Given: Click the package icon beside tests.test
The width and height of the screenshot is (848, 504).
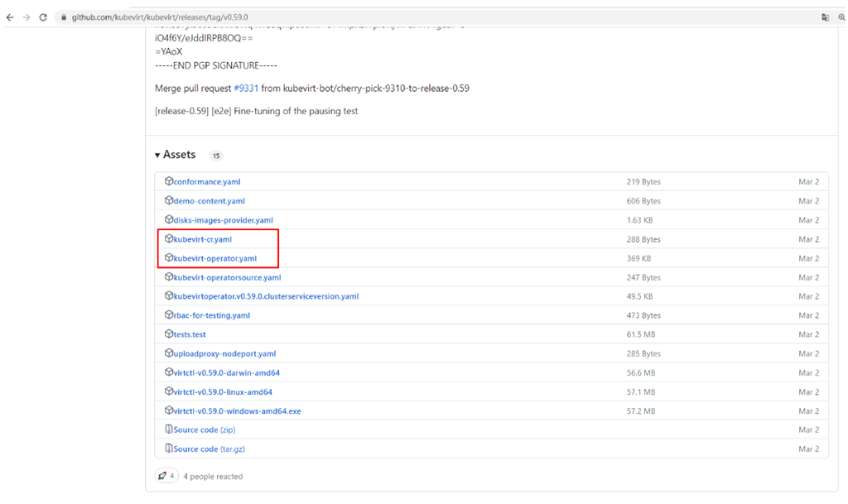Looking at the screenshot, I should pos(169,334).
